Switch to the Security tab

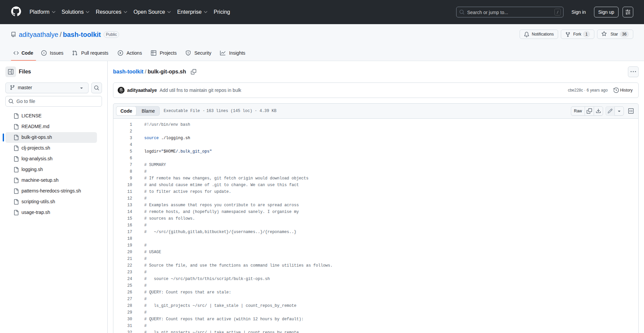point(199,53)
